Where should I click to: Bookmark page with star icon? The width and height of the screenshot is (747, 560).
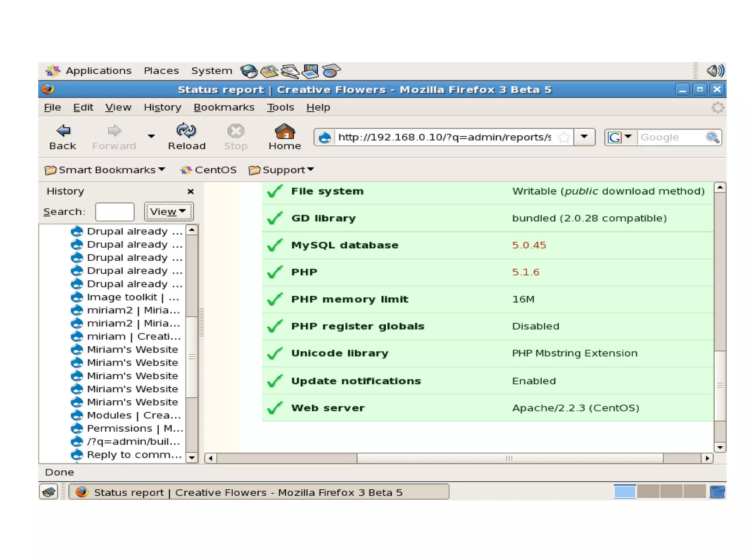pos(564,137)
